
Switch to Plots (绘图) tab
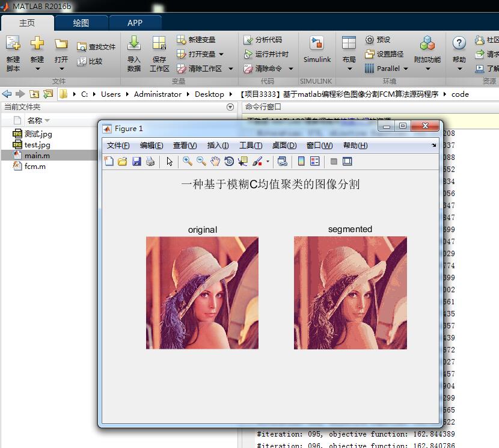pyautogui.click(x=81, y=23)
